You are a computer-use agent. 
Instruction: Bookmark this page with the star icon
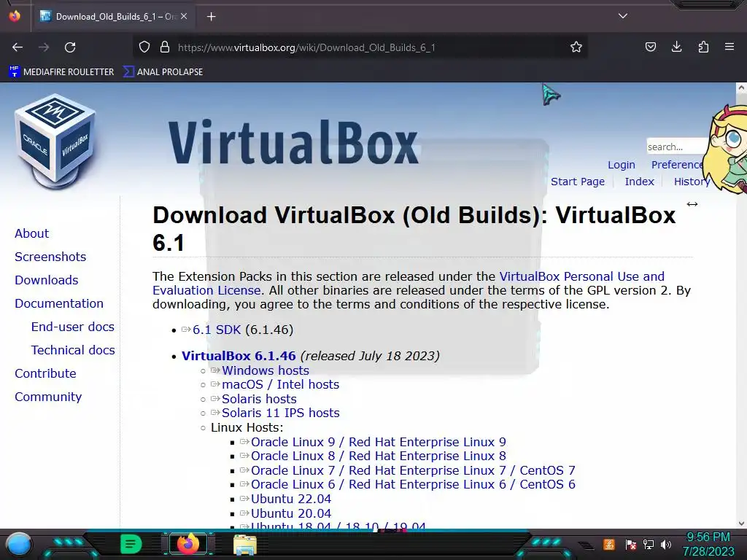(576, 47)
